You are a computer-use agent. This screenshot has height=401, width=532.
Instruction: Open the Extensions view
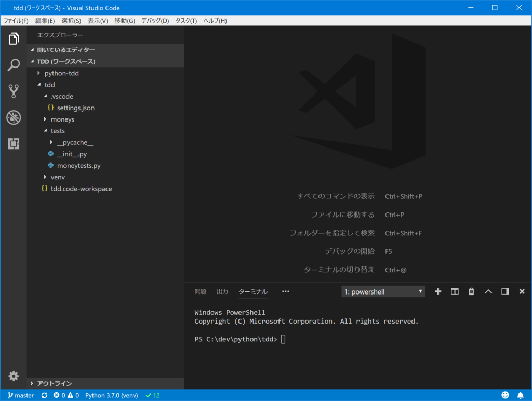(x=14, y=143)
